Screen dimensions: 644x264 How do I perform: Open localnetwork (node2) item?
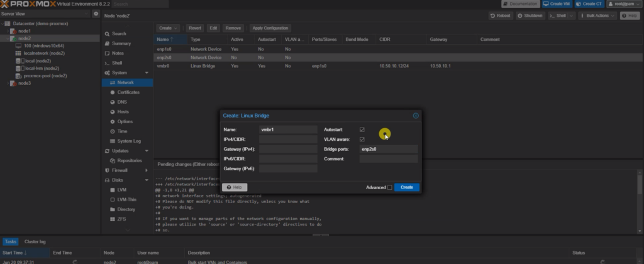point(44,53)
